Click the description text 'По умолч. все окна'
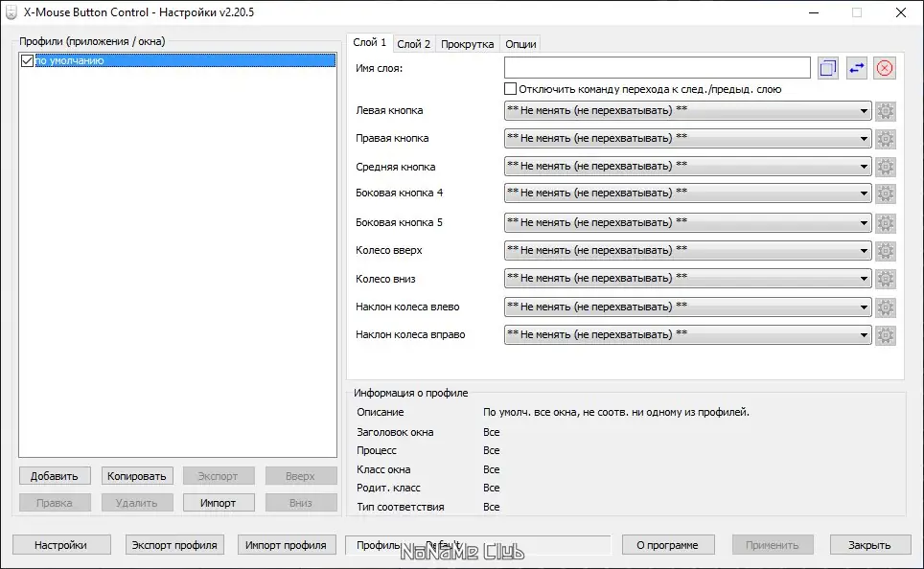This screenshot has width=924, height=569. click(615, 412)
